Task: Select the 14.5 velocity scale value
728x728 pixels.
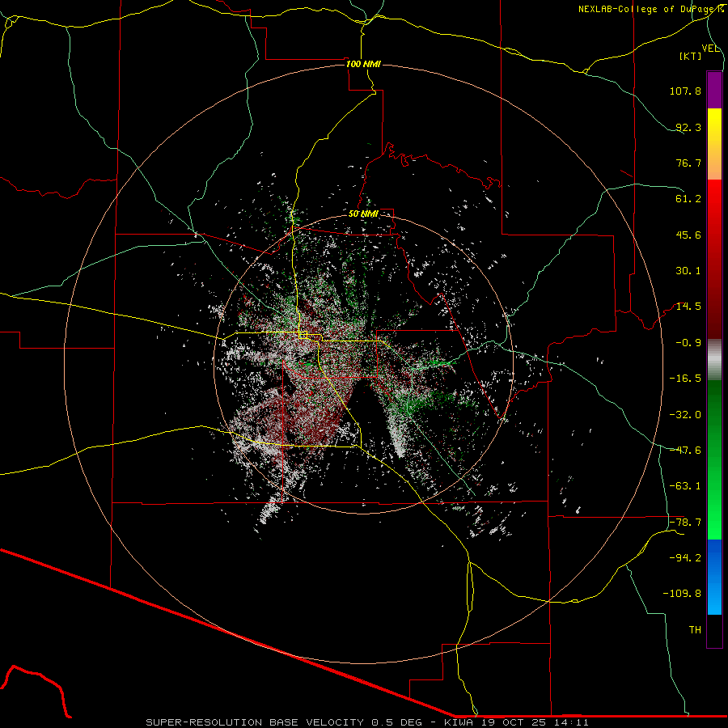Action: point(688,307)
